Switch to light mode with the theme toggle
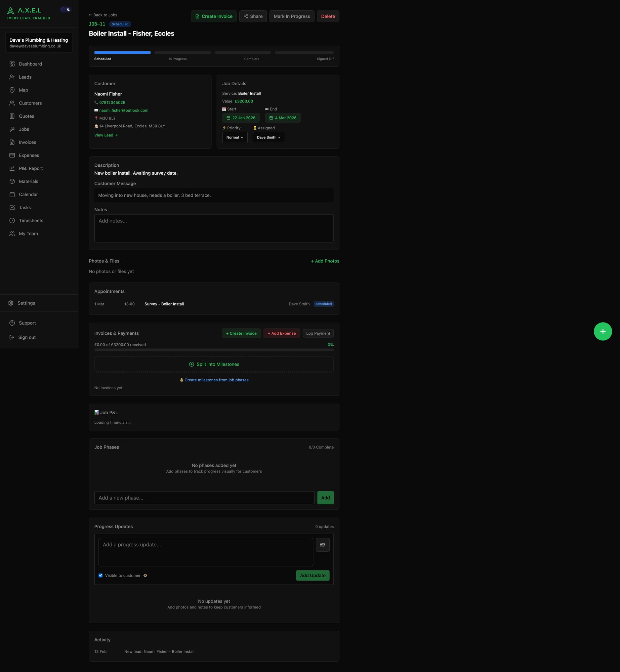 point(65,9)
